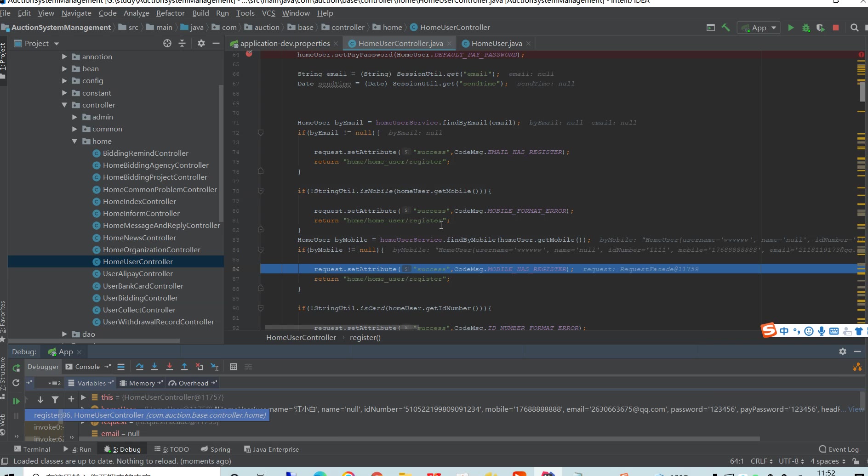
Task: Collapse the controller folder in project tree
Action: (x=64, y=105)
